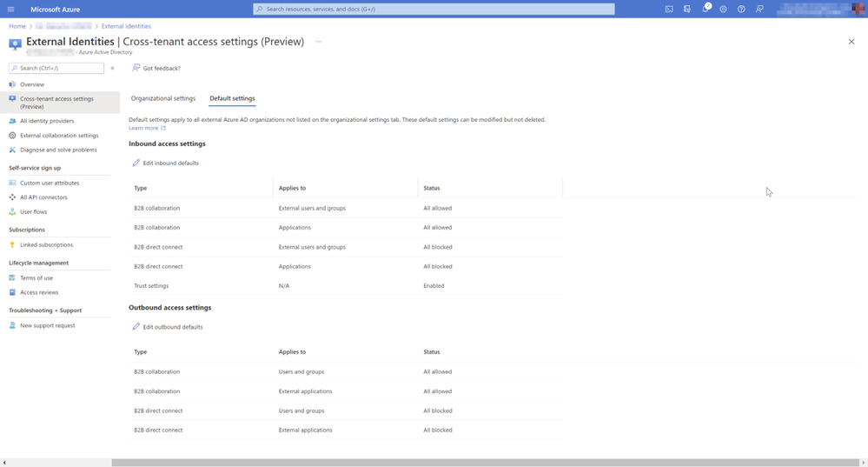Viewport: 868px width, 467px height.
Task: Go to Home breadcrumb
Action: tap(17, 26)
